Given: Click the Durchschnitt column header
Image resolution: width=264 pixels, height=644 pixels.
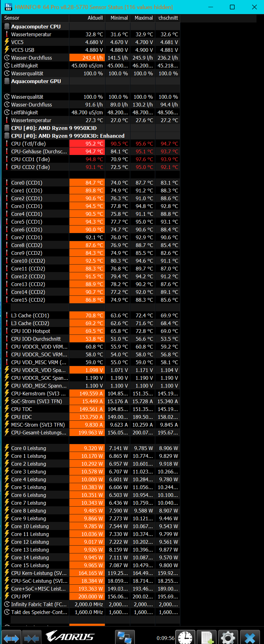Looking at the screenshot, I should click(168, 18).
